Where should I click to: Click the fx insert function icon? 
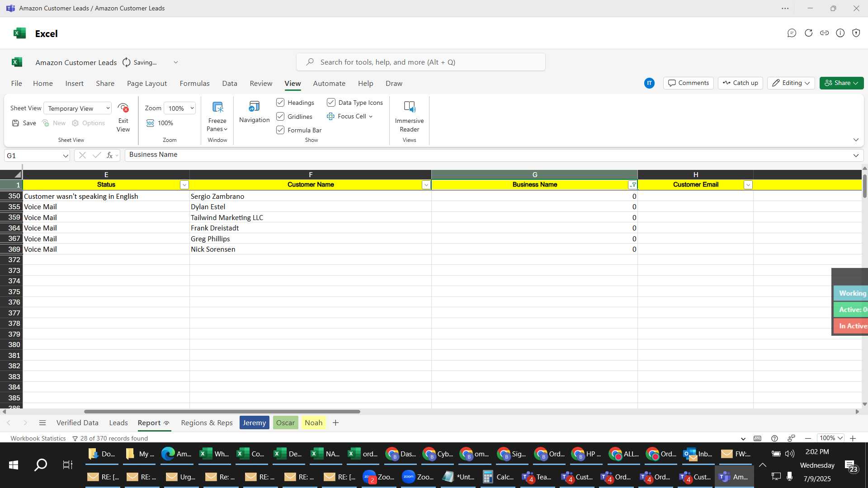pos(109,155)
